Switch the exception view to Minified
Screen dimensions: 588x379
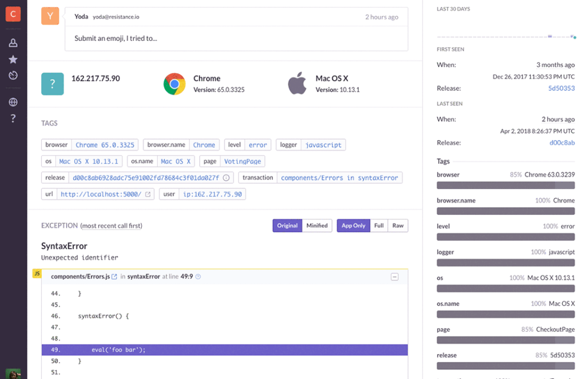[x=317, y=226]
